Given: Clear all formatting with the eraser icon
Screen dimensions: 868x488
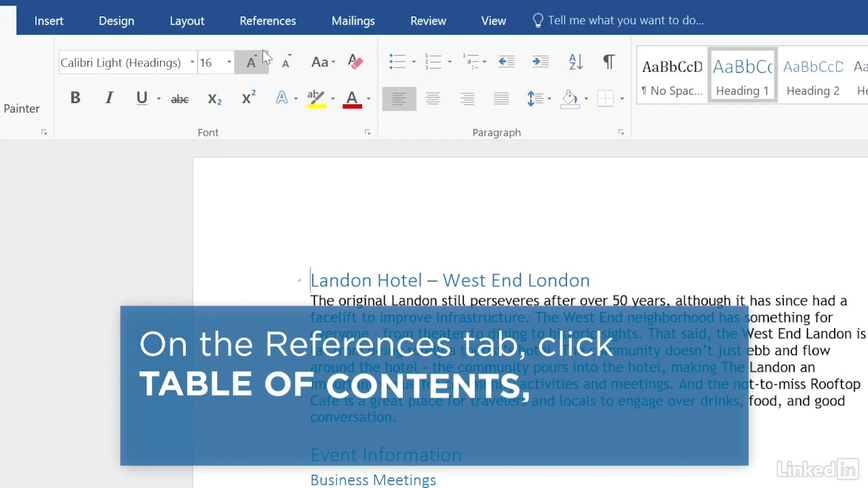Looking at the screenshot, I should 355,62.
